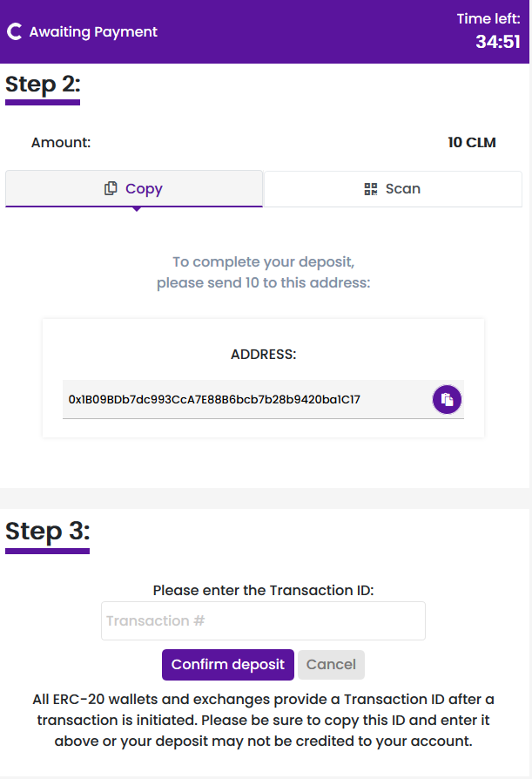Cancel the deposit
532x779 pixels.
(x=331, y=665)
